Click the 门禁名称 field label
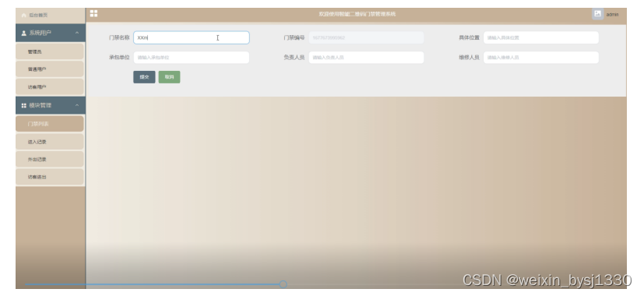 [119, 37]
